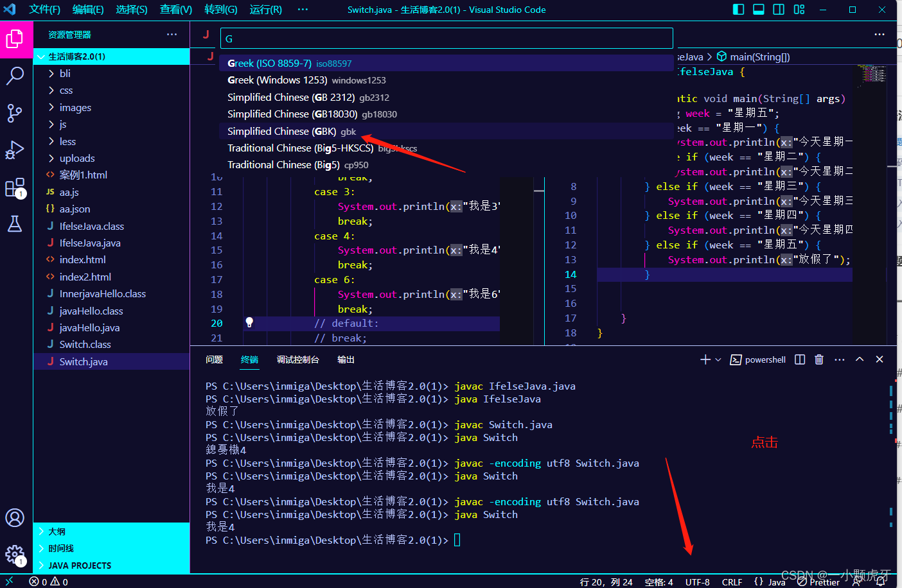Image resolution: width=902 pixels, height=588 pixels.
Task: Split the terminal panel
Action: [800, 359]
